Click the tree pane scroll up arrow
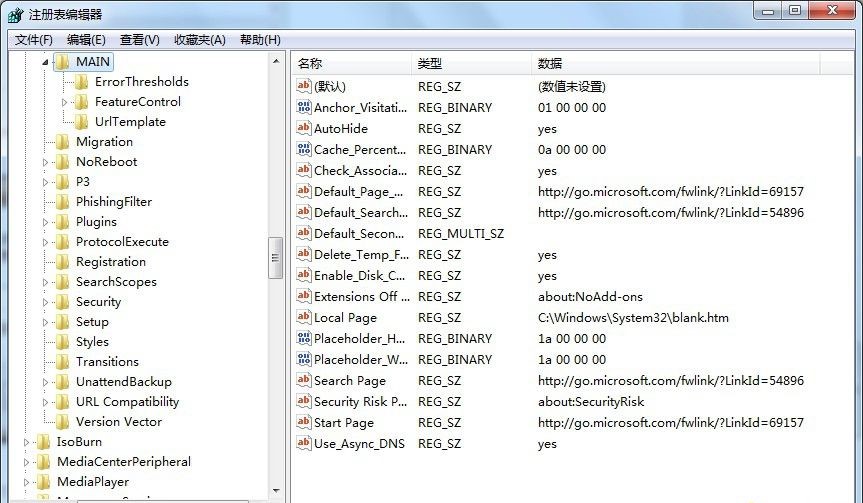 point(277,62)
